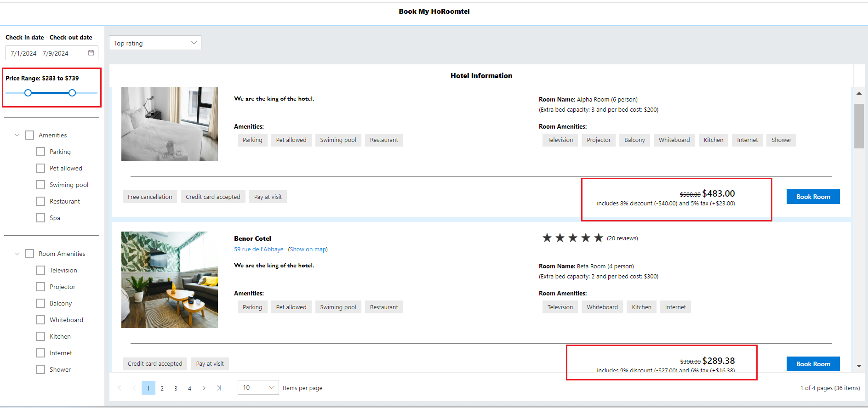The width and height of the screenshot is (868, 408).
Task: Open the items per page dropdown
Action: pyautogui.click(x=258, y=387)
